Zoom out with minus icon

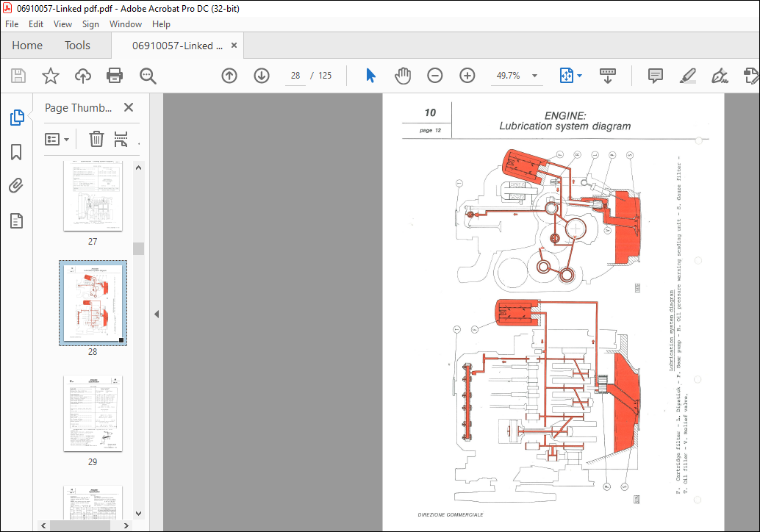(x=435, y=76)
